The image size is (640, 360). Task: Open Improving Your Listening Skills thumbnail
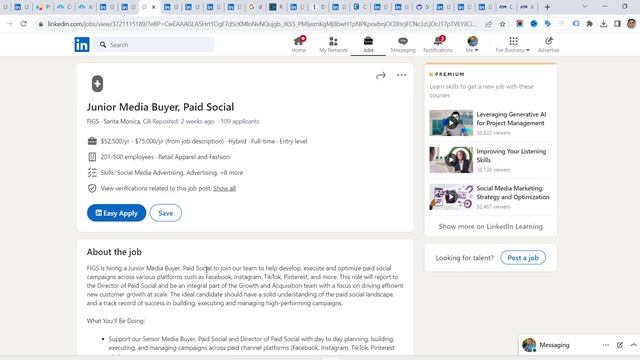pyautogui.click(x=451, y=160)
